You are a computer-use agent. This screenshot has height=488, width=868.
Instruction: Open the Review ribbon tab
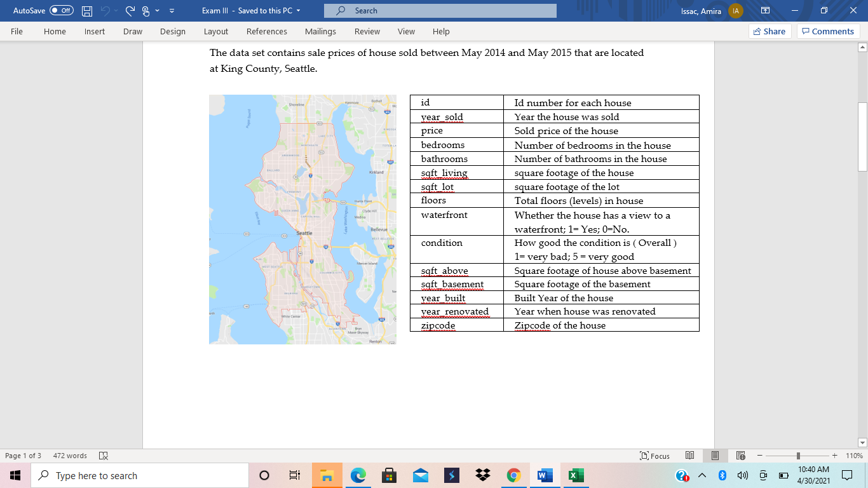pos(367,31)
